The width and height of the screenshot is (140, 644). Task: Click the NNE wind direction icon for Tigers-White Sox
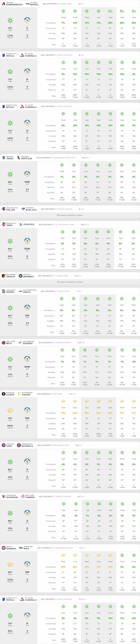27,174
